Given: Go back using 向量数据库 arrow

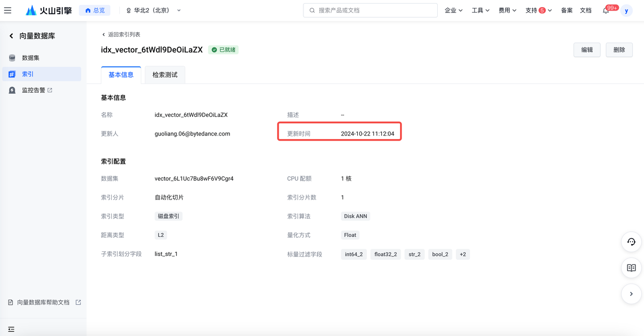Looking at the screenshot, I should [x=11, y=36].
